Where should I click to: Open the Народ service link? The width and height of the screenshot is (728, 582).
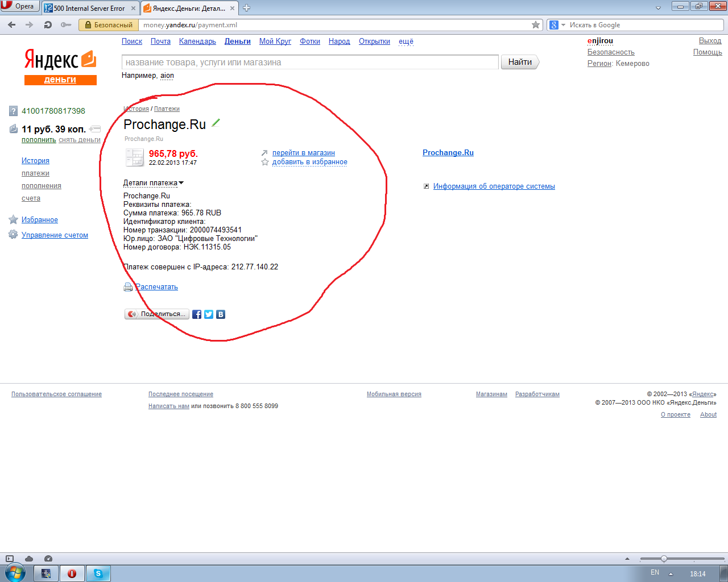pyautogui.click(x=340, y=41)
